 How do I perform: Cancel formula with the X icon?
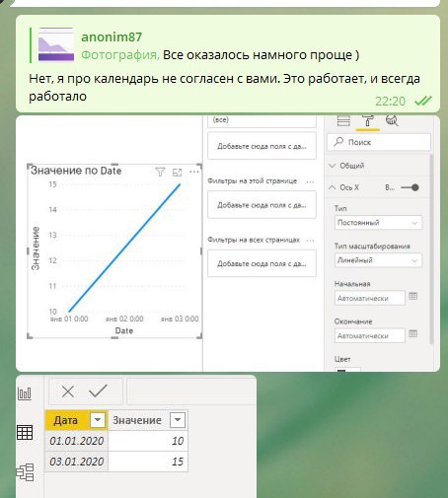(x=68, y=391)
